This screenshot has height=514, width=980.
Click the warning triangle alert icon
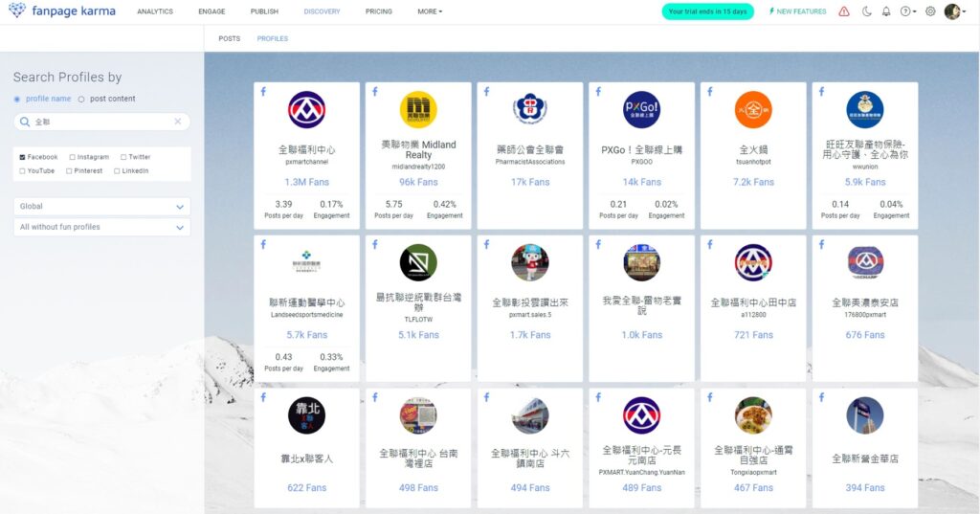pyautogui.click(x=843, y=11)
